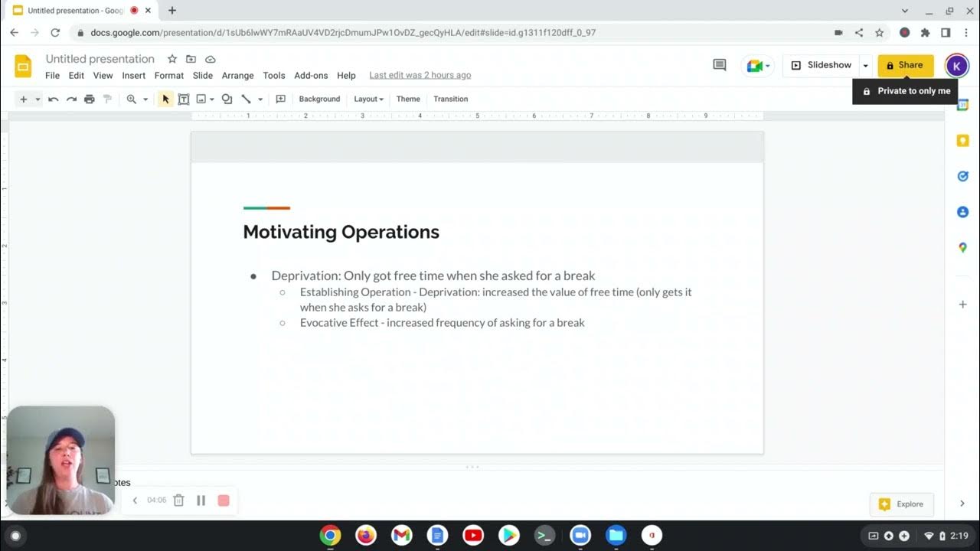
Task: Expand new slide layout dropdown arrow
Action: [38, 99]
